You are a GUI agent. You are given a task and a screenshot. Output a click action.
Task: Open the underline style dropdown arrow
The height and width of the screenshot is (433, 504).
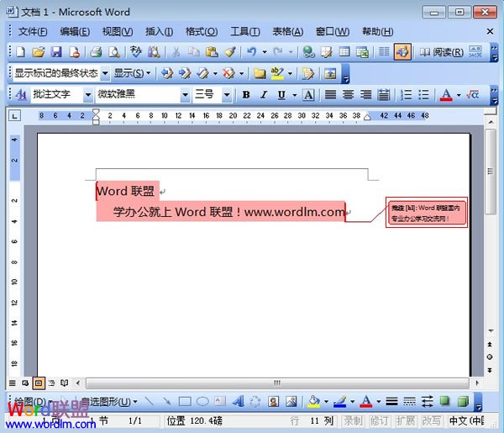click(295, 95)
